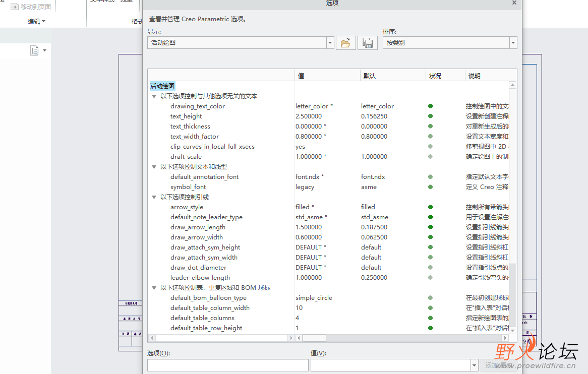Image resolution: width=588 pixels, height=374 pixels.
Task: Select the text_width_factor option
Action: pyautogui.click(x=195, y=137)
